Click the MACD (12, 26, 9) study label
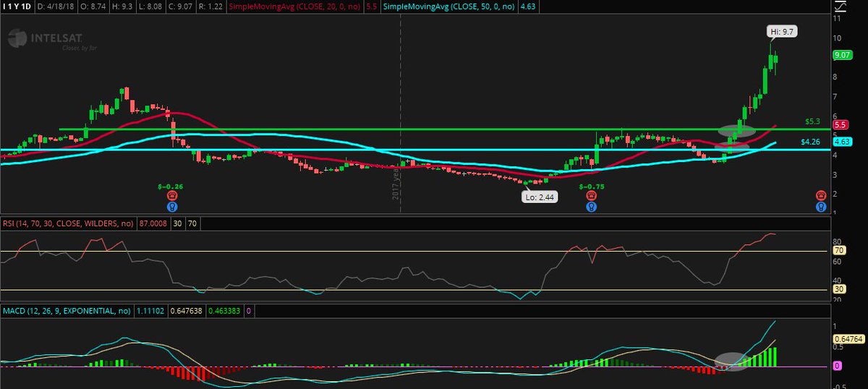Image resolution: width=868 pixels, height=389 pixels. [x=67, y=311]
